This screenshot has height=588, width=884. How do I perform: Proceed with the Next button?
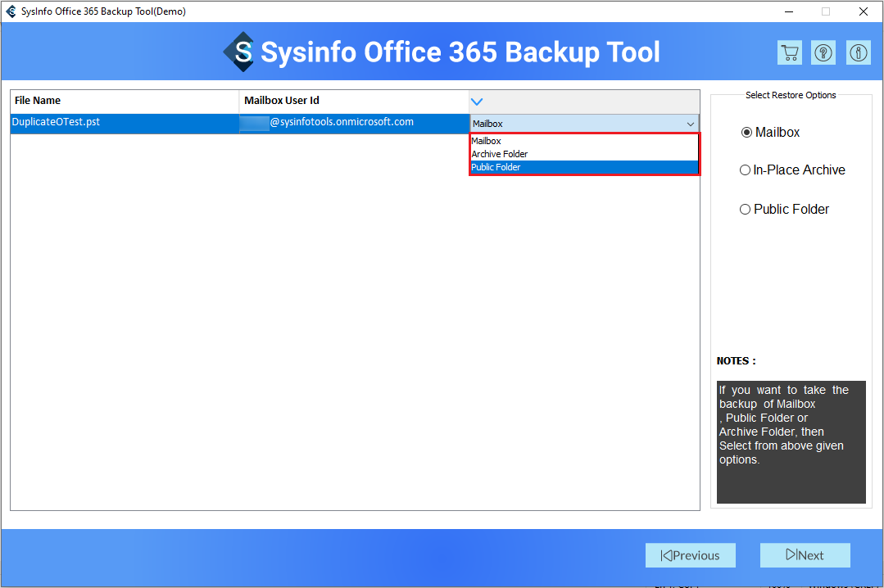[805, 555]
